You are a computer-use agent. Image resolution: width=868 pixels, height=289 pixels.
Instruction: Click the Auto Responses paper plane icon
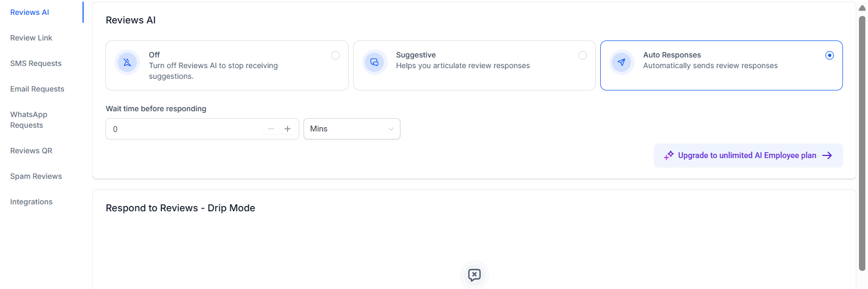coord(621,62)
